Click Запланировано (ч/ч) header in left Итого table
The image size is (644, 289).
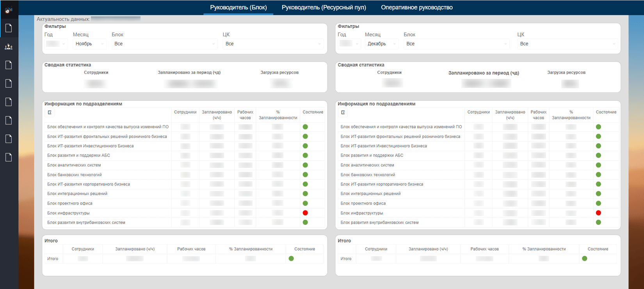135,249
